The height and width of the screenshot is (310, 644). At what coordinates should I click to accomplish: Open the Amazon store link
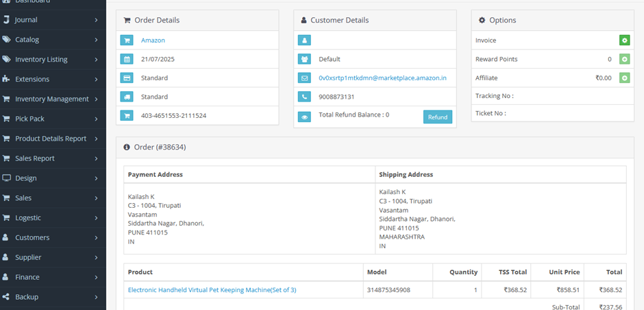click(x=153, y=40)
